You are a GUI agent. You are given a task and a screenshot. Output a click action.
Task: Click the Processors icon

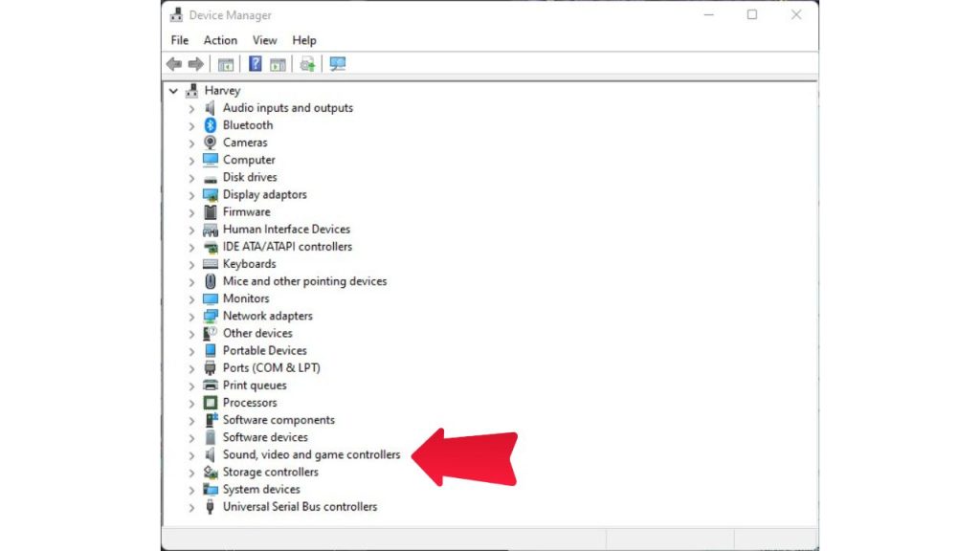[x=211, y=403]
